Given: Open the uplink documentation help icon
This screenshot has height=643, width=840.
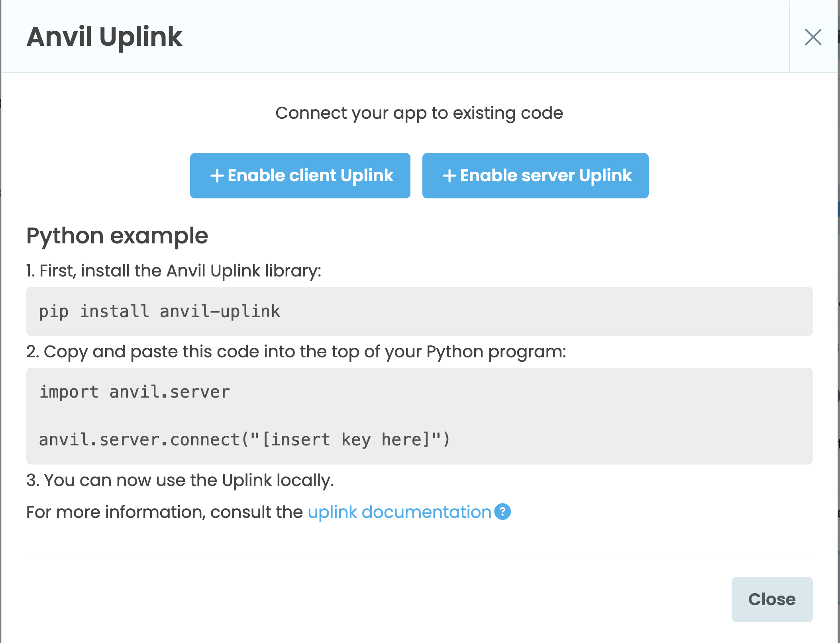Looking at the screenshot, I should tap(502, 512).
